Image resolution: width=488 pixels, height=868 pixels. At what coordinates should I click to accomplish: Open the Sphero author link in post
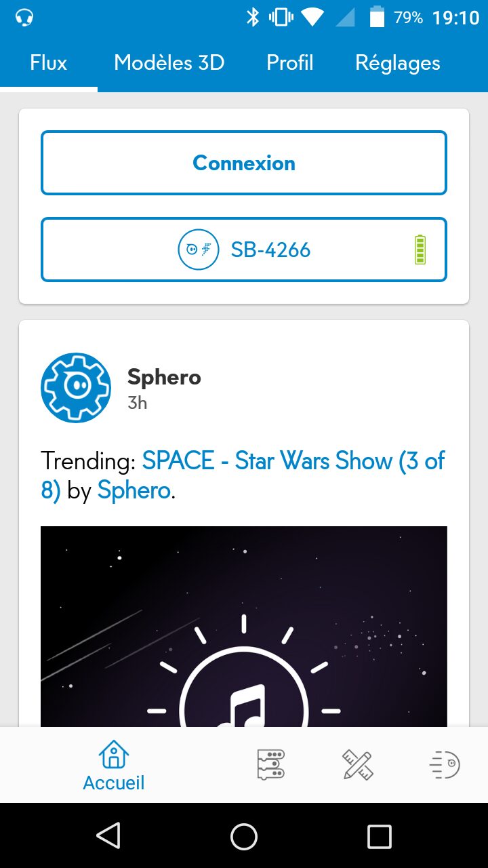coord(134,490)
